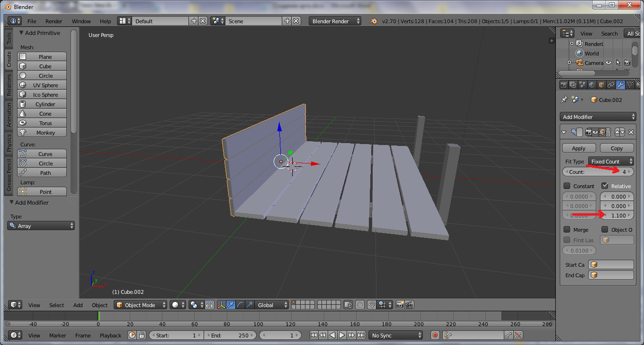Image resolution: width=644 pixels, height=345 pixels.
Task: Open the File menu
Action: click(32, 21)
